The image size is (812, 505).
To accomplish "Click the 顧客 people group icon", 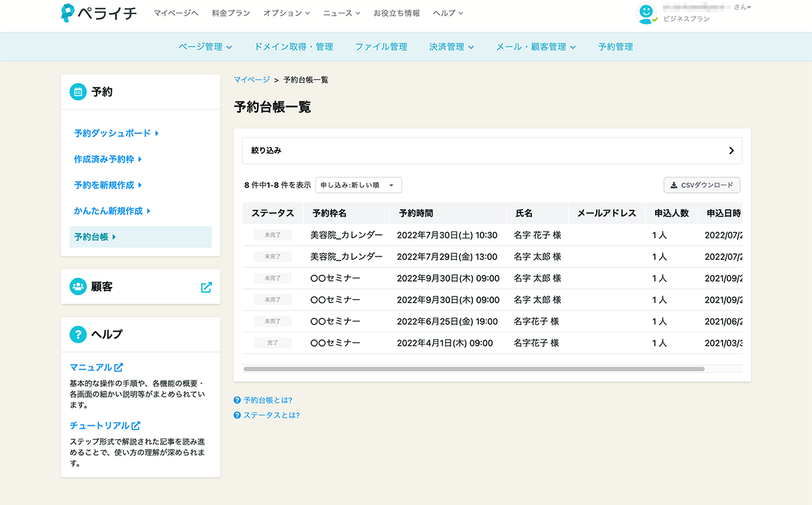I will (x=78, y=287).
